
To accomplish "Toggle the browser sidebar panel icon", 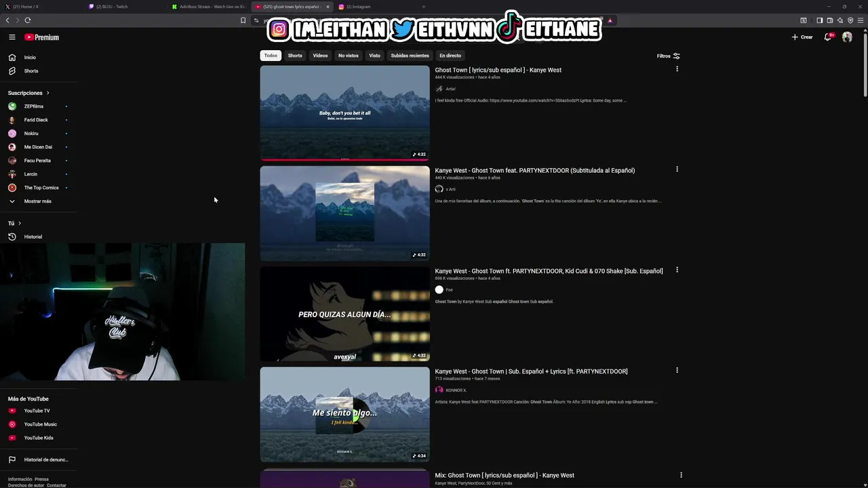I will [819, 20].
